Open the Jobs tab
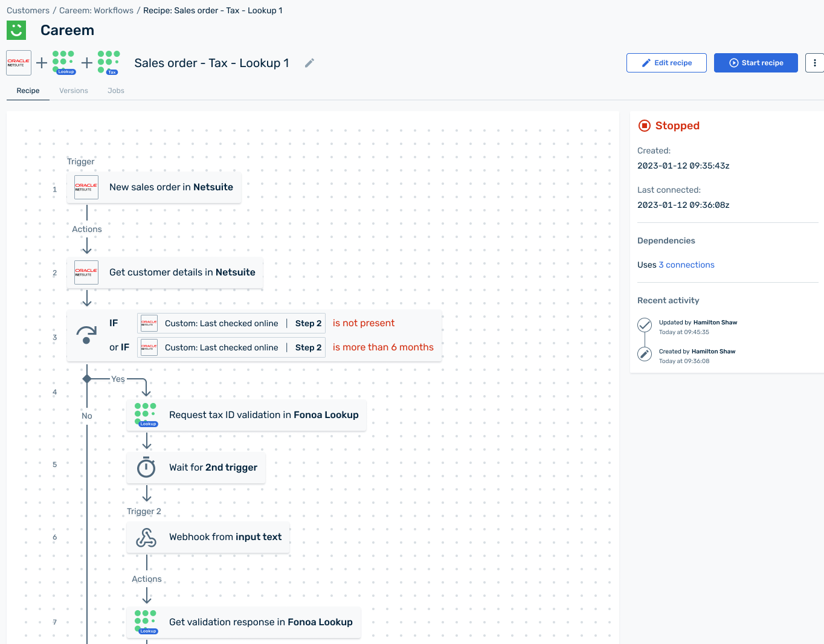This screenshot has height=644, width=824. coord(116,91)
